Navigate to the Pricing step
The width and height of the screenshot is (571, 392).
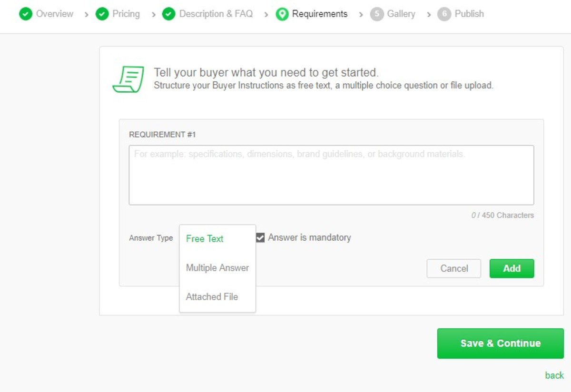click(x=126, y=14)
